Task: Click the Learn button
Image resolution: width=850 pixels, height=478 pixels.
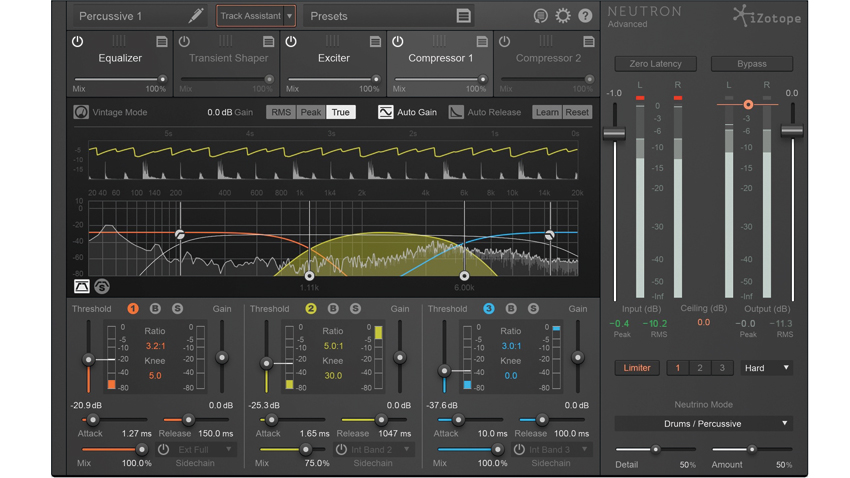Action: click(547, 112)
